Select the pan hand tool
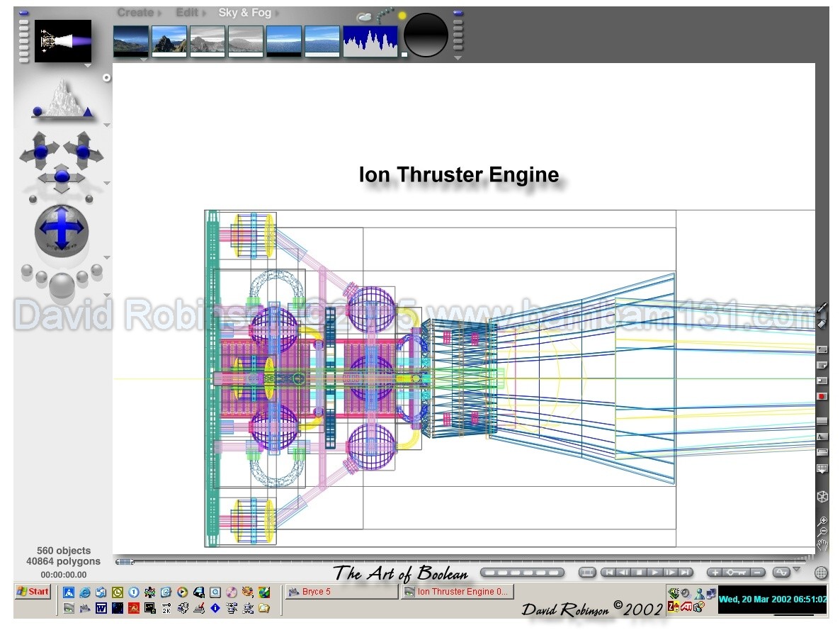This screenshot has width=840, height=630. [x=822, y=546]
